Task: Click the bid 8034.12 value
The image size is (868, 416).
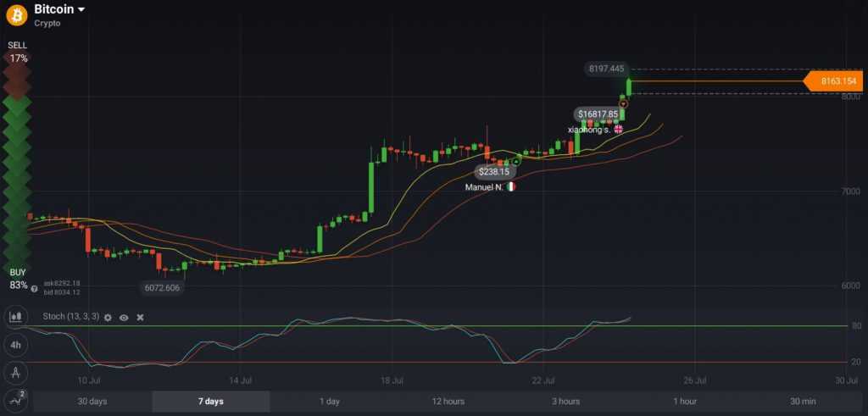Action: (62, 292)
